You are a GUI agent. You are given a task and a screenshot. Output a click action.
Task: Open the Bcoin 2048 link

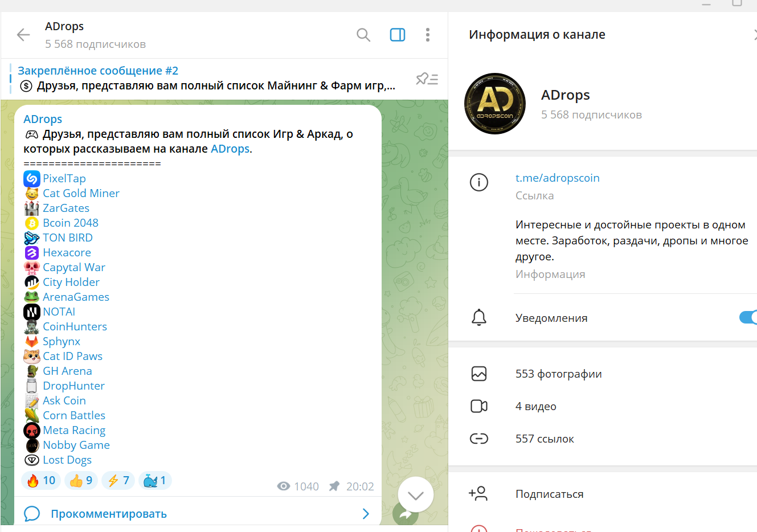coord(71,223)
